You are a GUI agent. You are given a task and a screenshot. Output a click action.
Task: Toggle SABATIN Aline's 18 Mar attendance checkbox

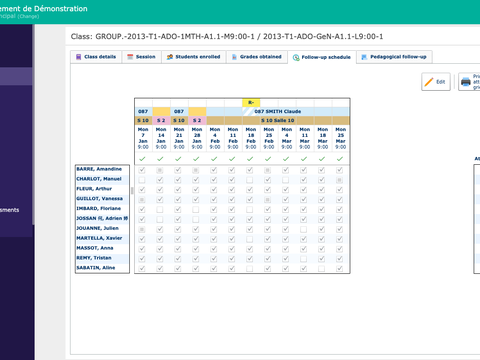point(321,269)
